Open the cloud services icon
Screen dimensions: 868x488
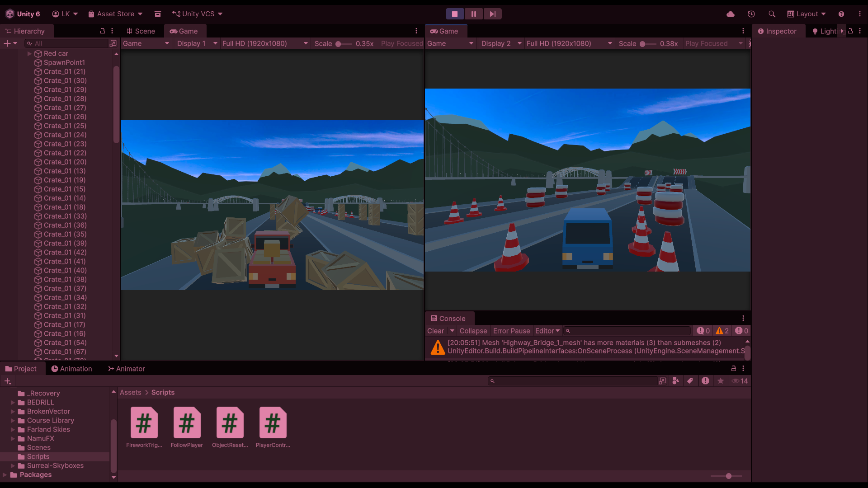pos(730,14)
